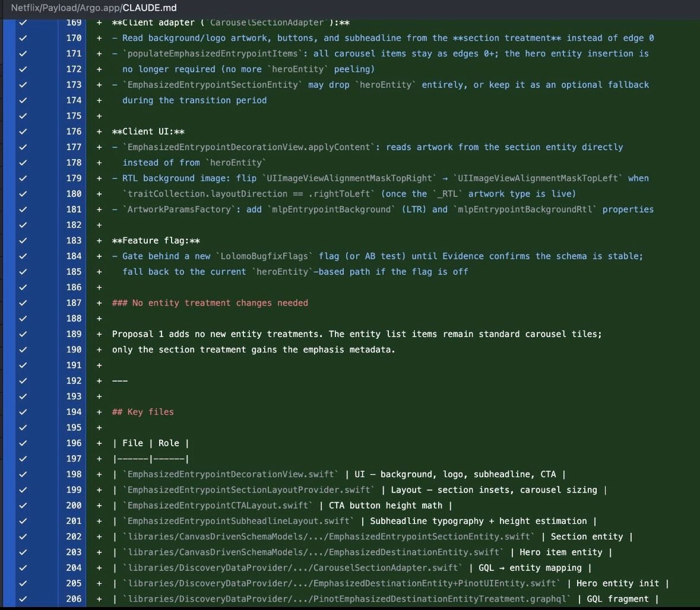Select line number 169
700x610 pixels.
tap(74, 23)
